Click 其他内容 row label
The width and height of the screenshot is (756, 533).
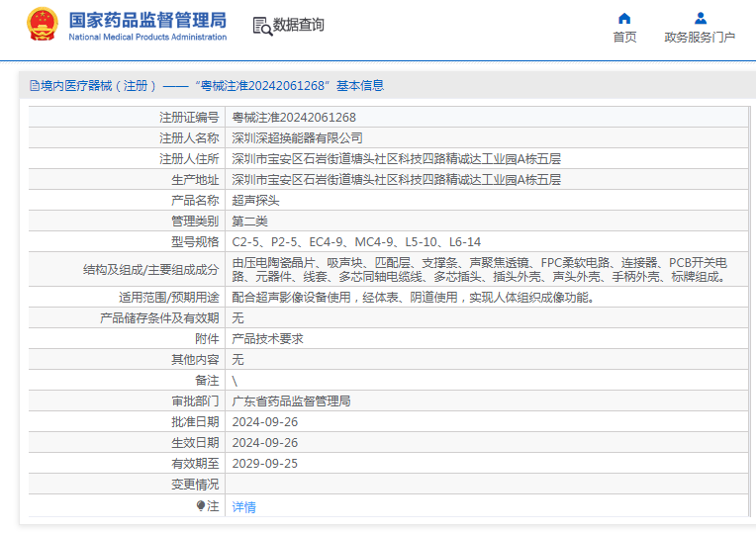(195, 360)
